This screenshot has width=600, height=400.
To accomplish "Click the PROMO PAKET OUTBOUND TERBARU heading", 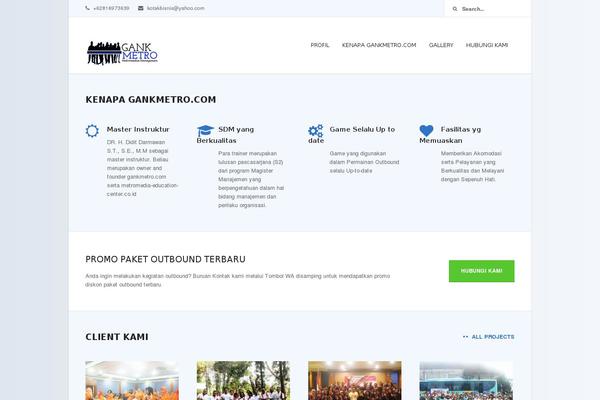I will (x=165, y=260).
